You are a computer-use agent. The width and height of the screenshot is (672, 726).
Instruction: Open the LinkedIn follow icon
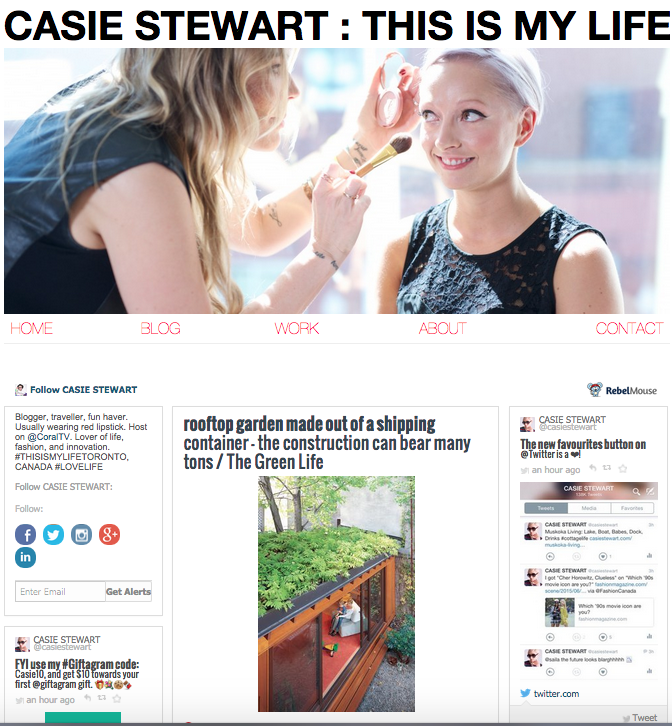click(x=25, y=557)
